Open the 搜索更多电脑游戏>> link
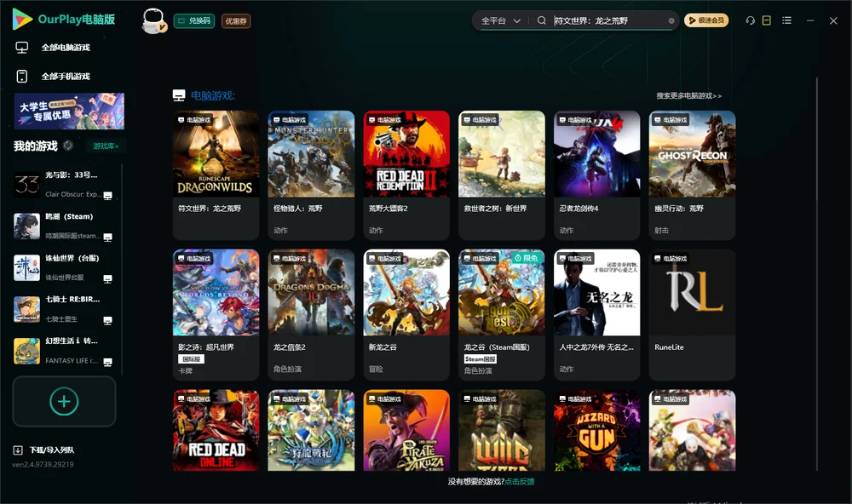852x504 pixels. [689, 95]
